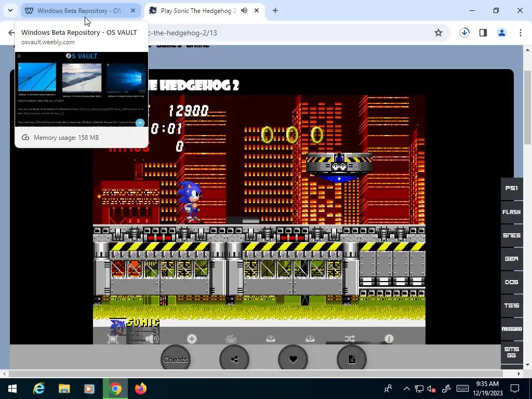Screen dimensions: 532x399
Task: Mute the emulator speaker volume icon
Action: pyautogui.click(x=151, y=339)
